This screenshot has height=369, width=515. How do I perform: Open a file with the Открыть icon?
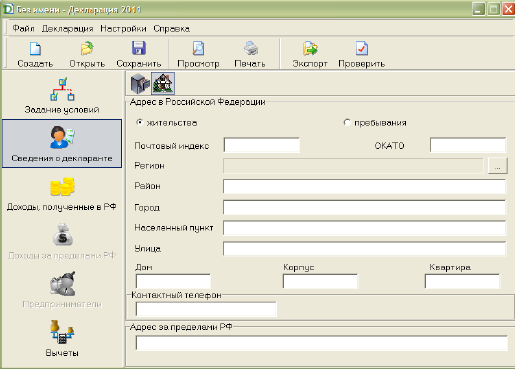click(x=87, y=49)
